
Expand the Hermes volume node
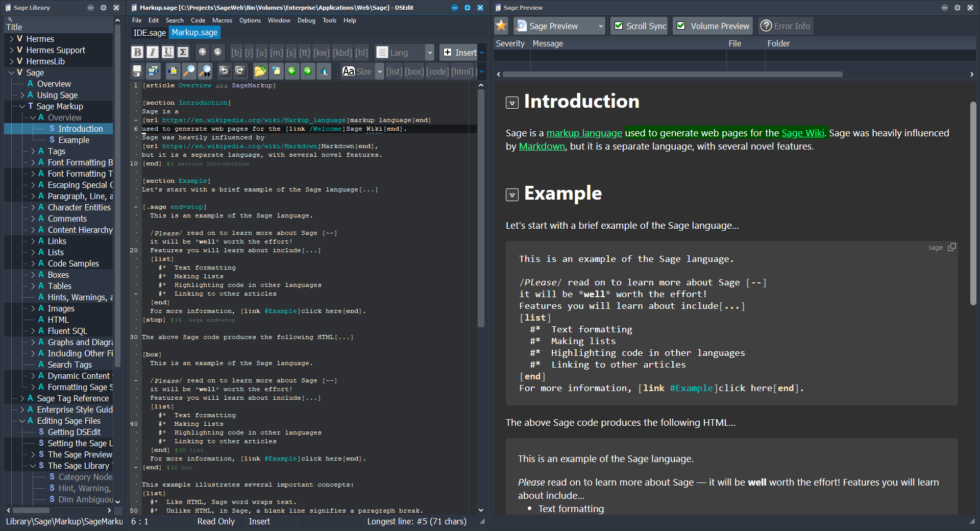(11, 39)
